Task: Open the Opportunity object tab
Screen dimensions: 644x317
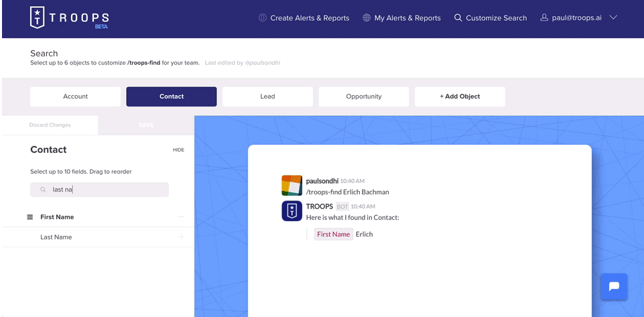Action: click(364, 97)
